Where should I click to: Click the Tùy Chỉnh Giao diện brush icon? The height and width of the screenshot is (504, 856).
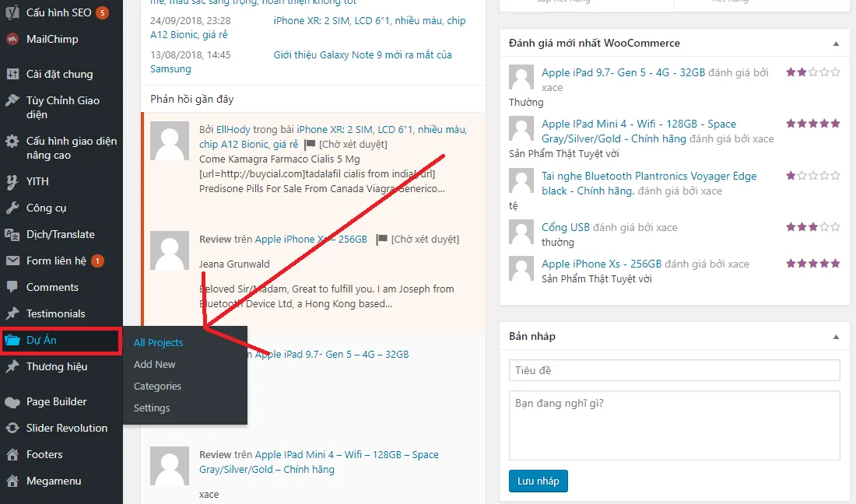12,100
